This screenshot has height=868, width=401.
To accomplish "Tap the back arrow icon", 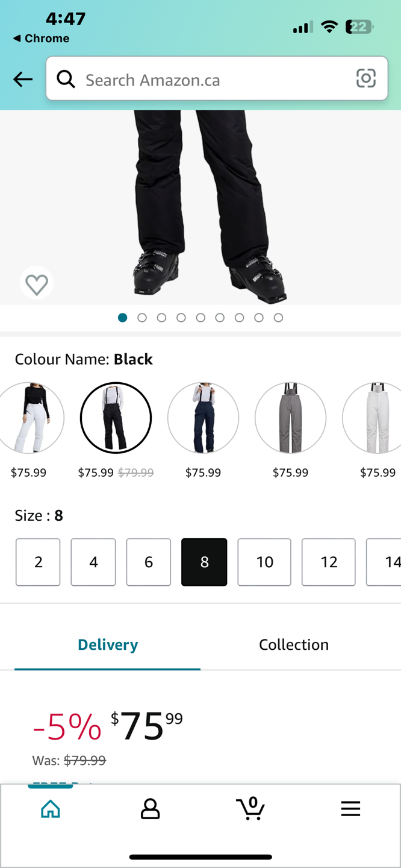I will [23, 79].
